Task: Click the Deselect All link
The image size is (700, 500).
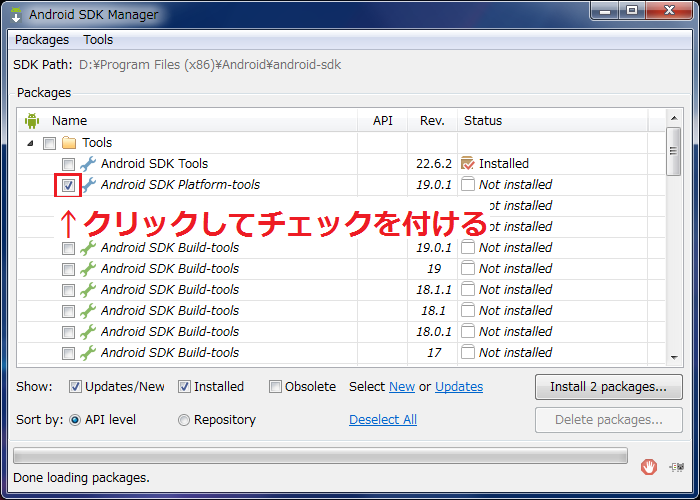Action: tap(383, 420)
